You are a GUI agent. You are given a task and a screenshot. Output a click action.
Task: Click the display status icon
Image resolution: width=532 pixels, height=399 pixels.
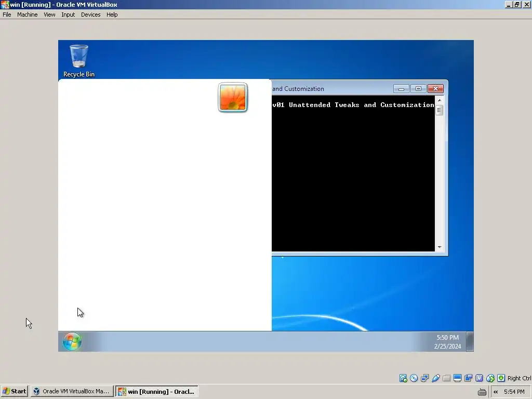[x=457, y=378]
